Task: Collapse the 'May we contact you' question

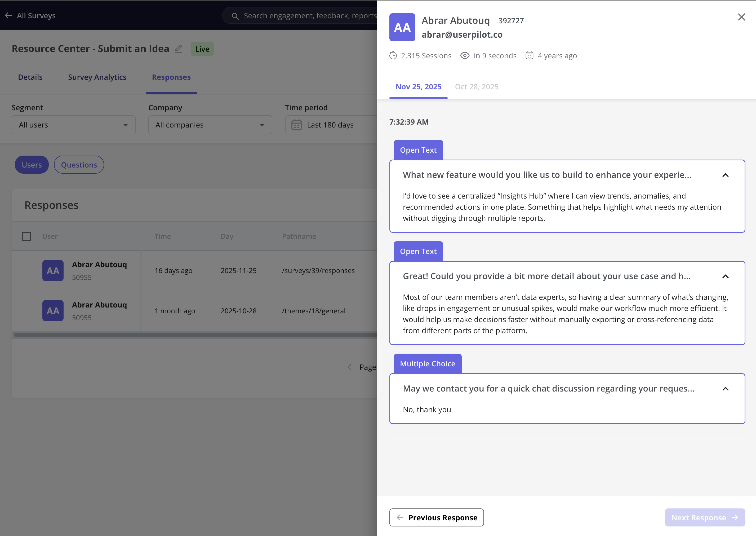Action: tap(725, 389)
